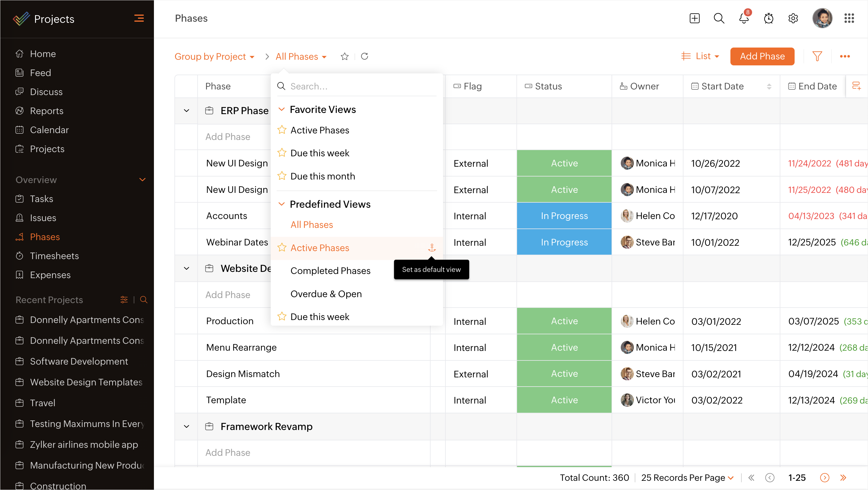Viewport: 868px width, 490px height.
Task: Open the Group by Project dropdown
Action: click(214, 56)
